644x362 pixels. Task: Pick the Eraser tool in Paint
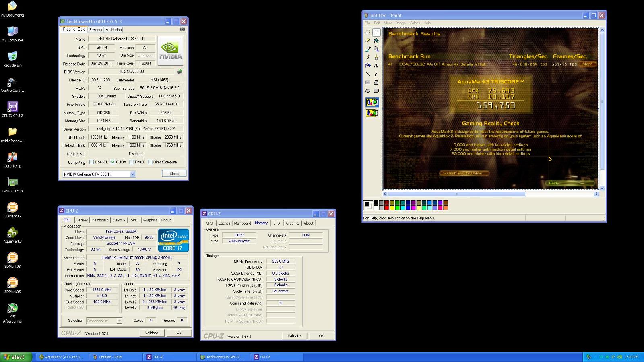pos(368,41)
